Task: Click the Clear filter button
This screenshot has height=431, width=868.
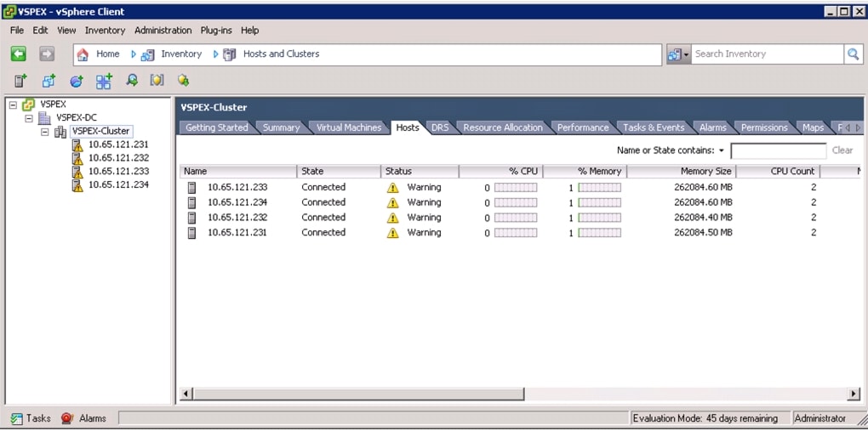Action: (x=842, y=150)
